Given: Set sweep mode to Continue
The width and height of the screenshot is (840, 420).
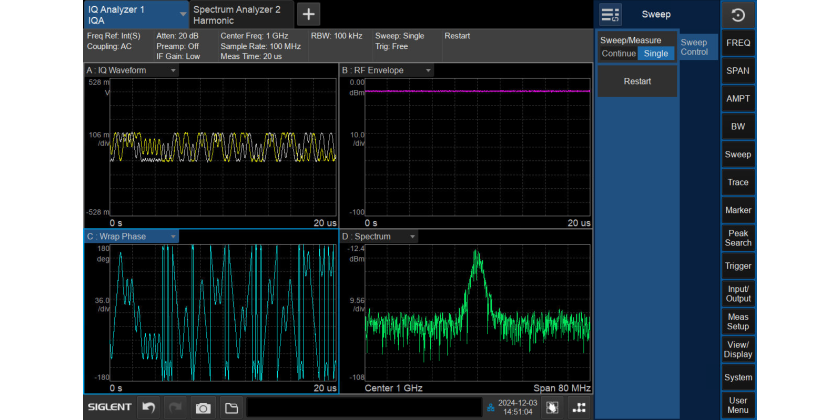Looking at the screenshot, I should click(618, 53).
